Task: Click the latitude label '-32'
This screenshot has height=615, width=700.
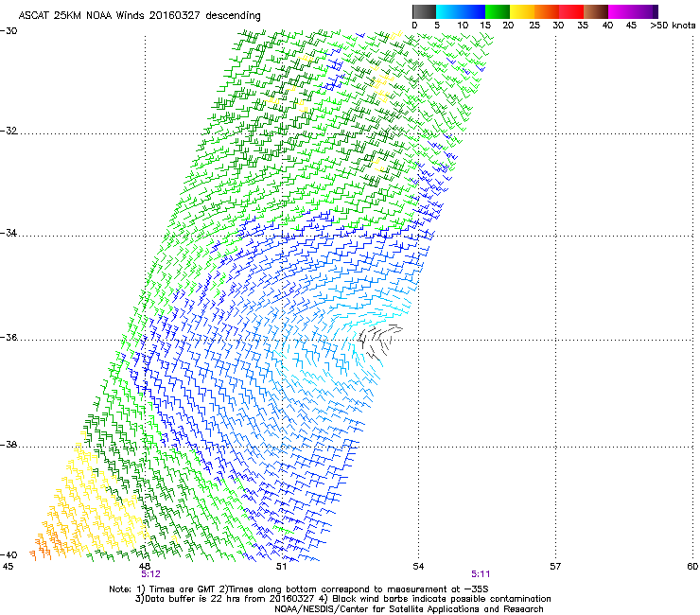Action: click(9, 131)
